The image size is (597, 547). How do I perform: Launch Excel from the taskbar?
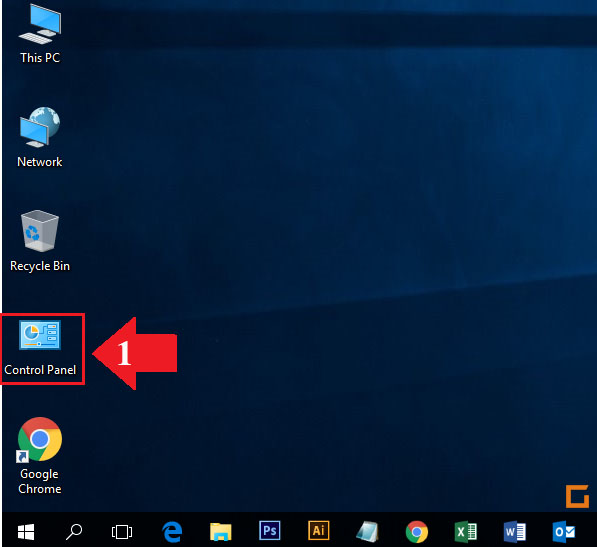(466, 531)
